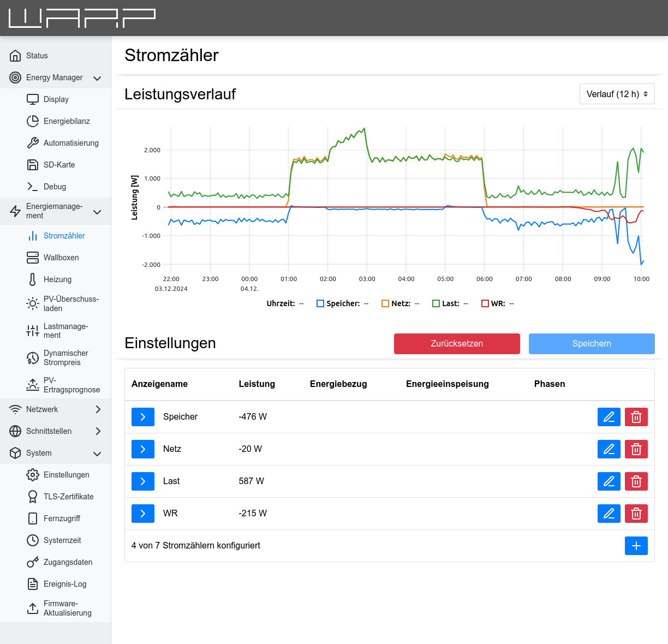Expand details for the Last meter row
The width and height of the screenshot is (668, 644).
tap(142, 481)
